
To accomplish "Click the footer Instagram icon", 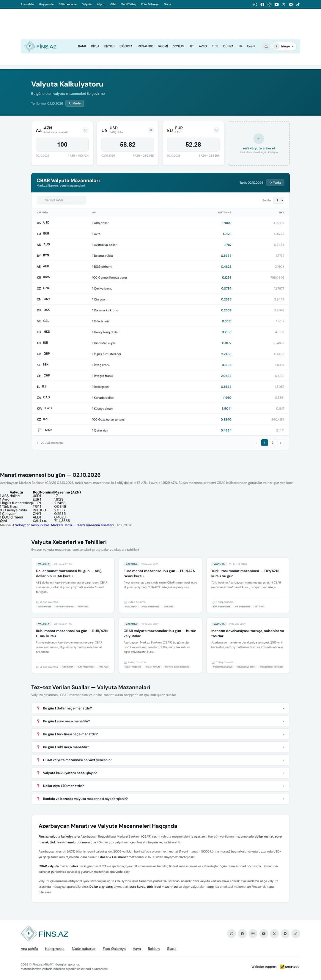I will pos(253,933).
